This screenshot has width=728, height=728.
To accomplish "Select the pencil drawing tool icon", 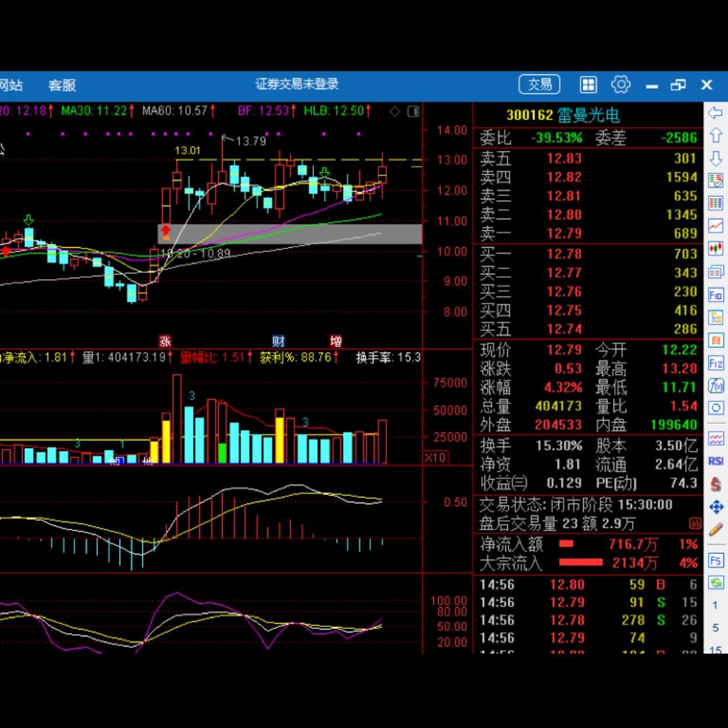I will click(x=715, y=529).
